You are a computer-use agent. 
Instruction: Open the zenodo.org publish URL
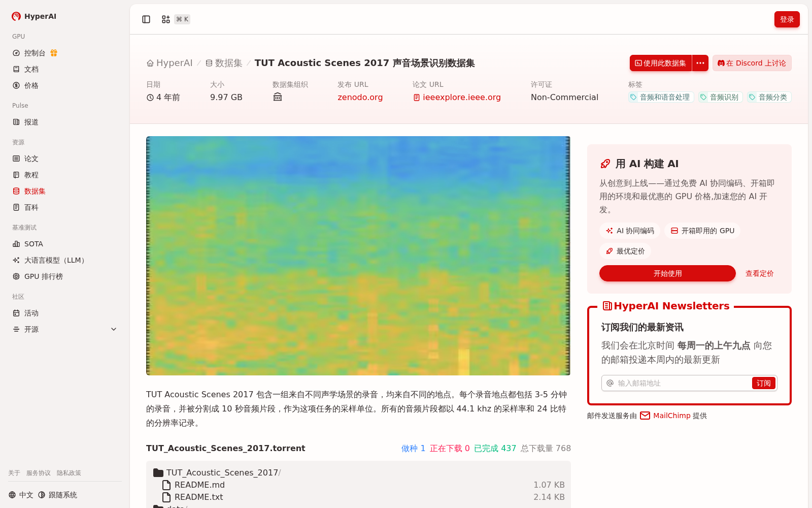coord(360,97)
